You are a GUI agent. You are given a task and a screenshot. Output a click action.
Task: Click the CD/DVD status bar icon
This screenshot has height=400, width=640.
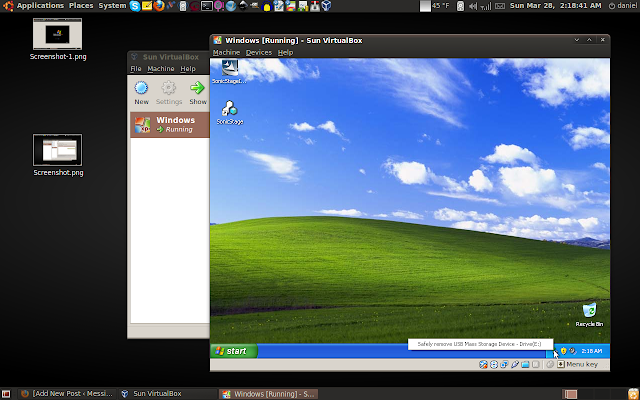pos(494,364)
